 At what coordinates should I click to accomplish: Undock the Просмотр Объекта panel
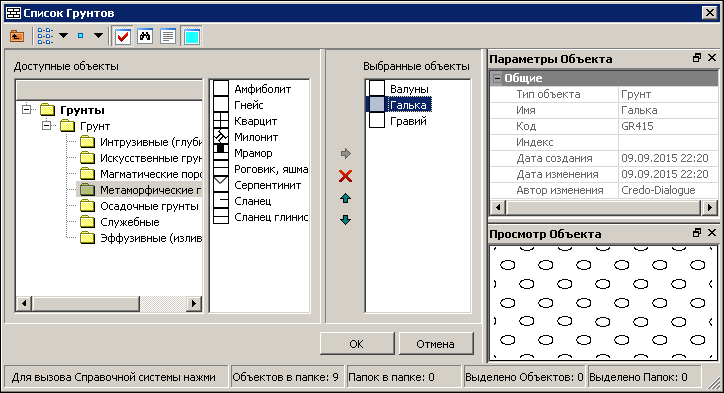pyautogui.click(x=697, y=233)
